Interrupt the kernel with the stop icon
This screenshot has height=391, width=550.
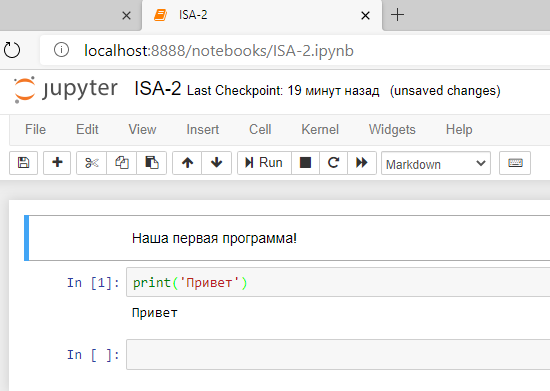coord(305,163)
